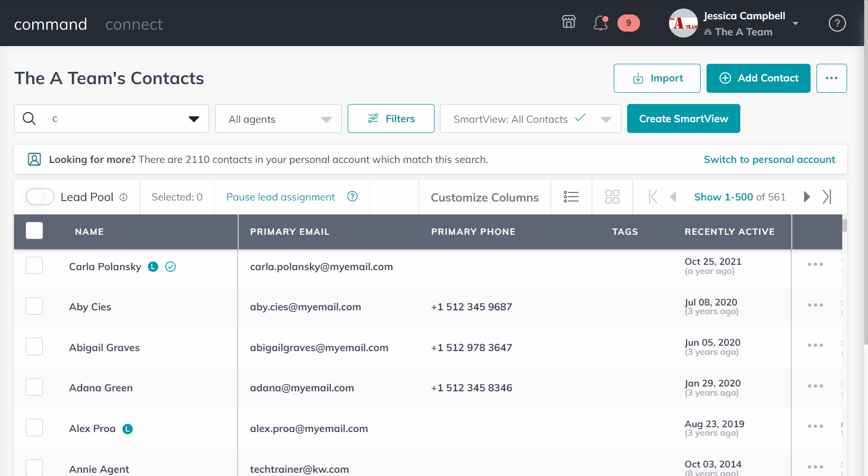Screen dimensions: 868x476
Task: Click Alex Proa's lead L badge
Action: (128, 429)
